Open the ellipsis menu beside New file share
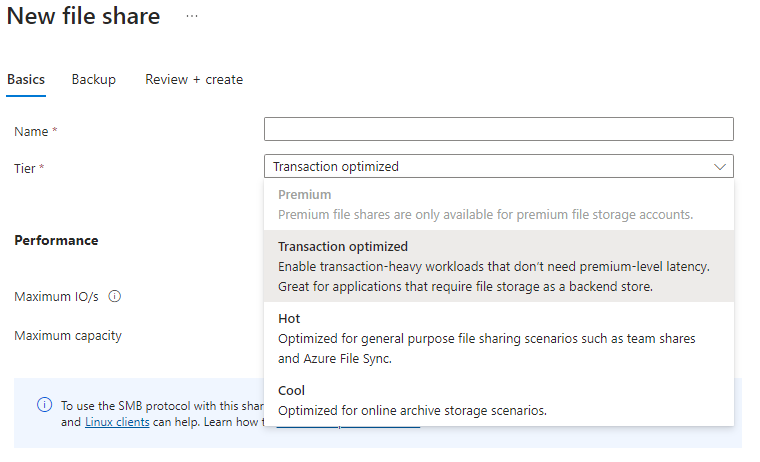The width and height of the screenshot is (760, 462). coord(192,16)
